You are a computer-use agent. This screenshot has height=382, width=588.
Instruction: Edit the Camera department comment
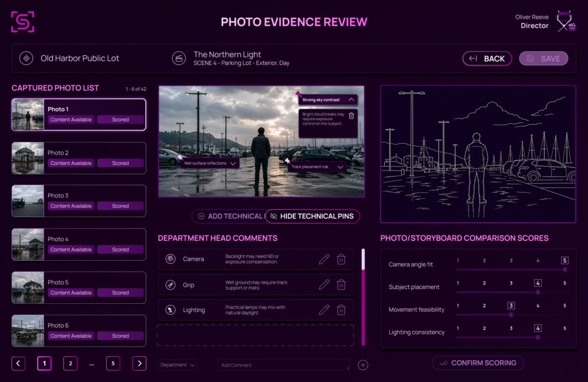coord(324,259)
